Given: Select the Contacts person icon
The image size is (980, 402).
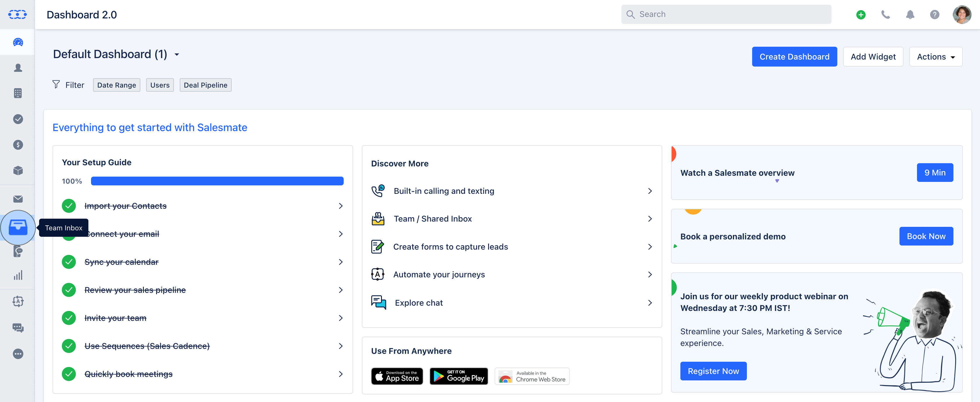Looking at the screenshot, I should coord(18,67).
